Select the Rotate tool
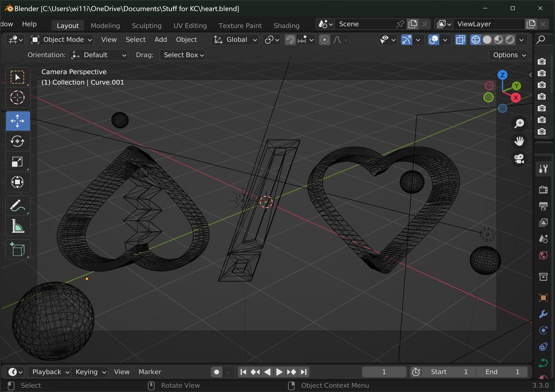This screenshot has height=392, width=555. pyautogui.click(x=17, y=141)
